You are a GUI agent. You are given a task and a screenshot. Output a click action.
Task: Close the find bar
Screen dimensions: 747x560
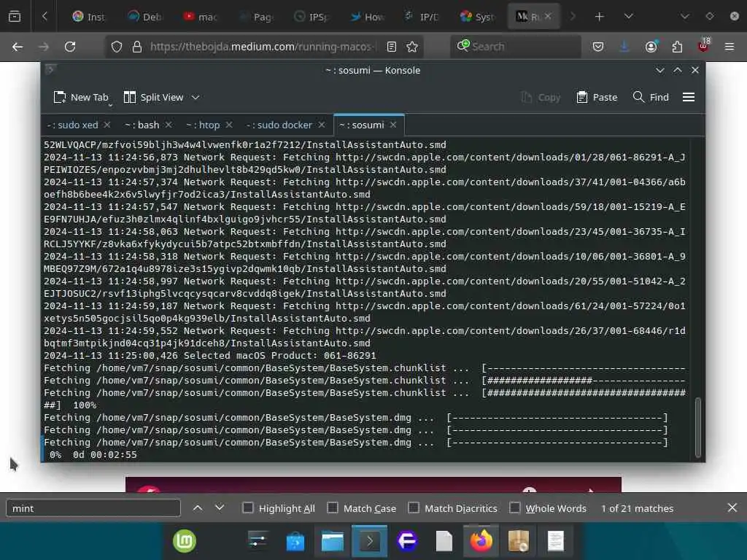click(x=732, y=507)
